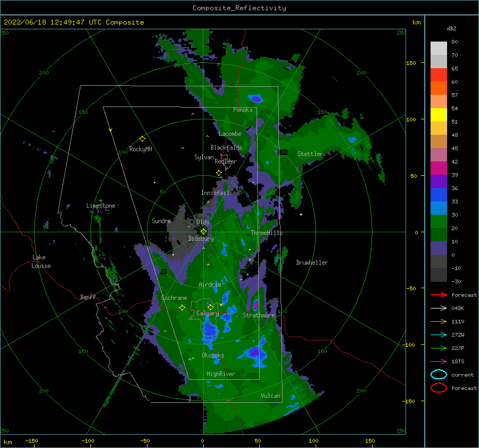479x448 pixels.
Task: Click the ThreeHills label
Action: click(267, 233)
